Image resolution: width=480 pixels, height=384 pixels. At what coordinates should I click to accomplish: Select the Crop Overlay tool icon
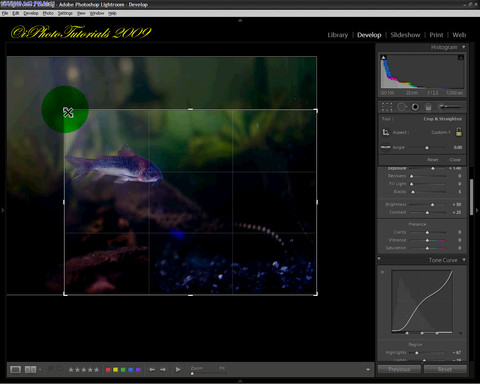pos(387,107)
